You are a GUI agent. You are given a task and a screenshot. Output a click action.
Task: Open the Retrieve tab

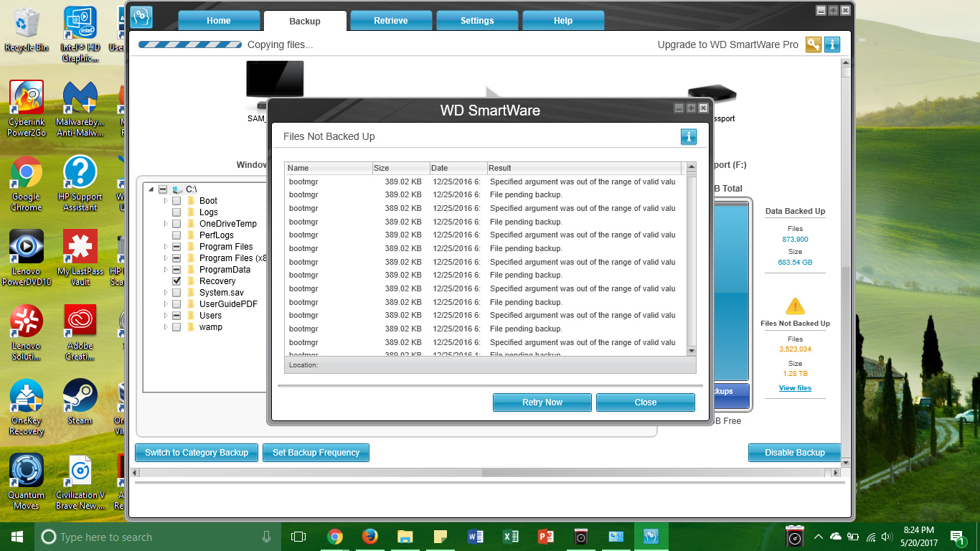point(391,21)
